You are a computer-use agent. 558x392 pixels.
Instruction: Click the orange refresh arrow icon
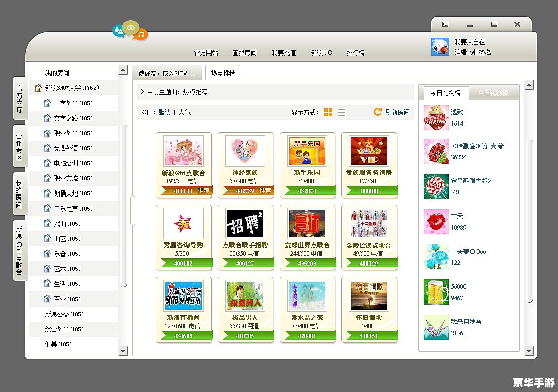377,112
